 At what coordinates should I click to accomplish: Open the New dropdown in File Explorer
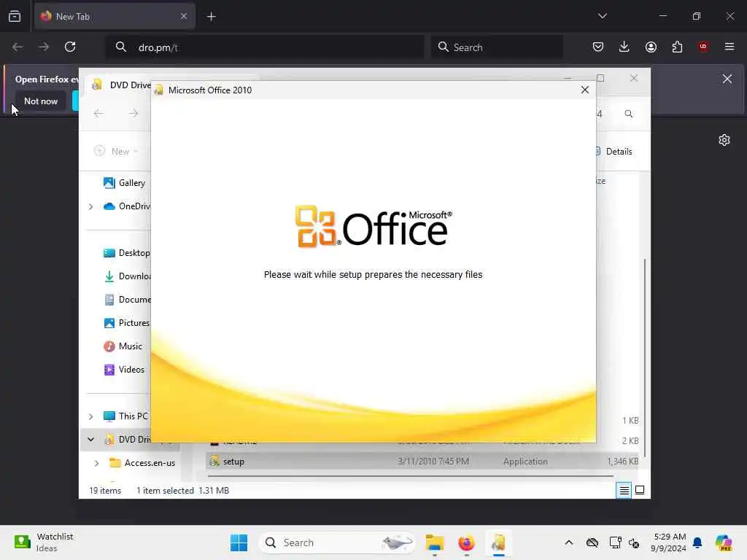pos(116,152)
